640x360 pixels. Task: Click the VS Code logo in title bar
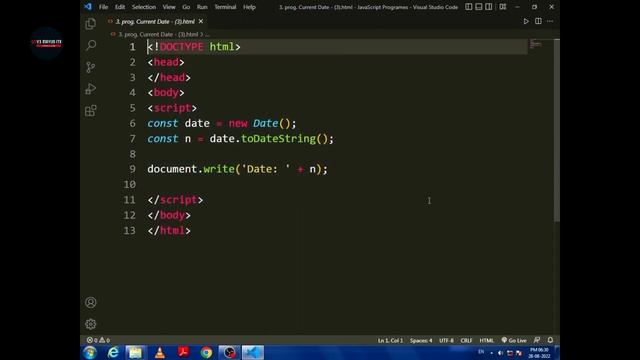click(88, 7)
